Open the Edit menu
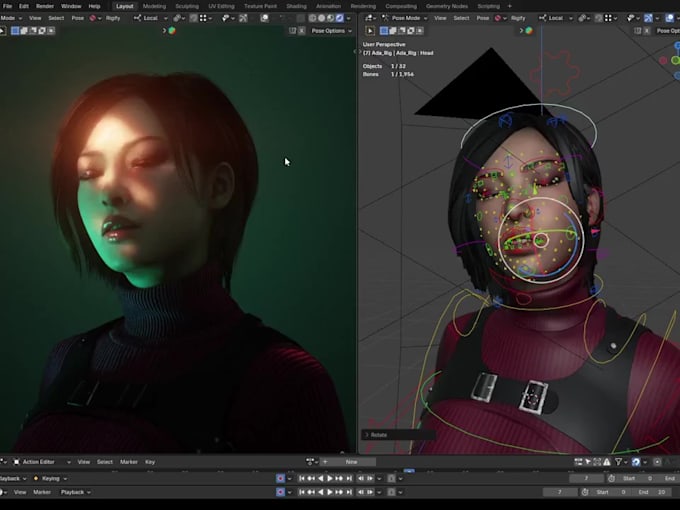This screenshot has height=510, width=680. [24, 6]
